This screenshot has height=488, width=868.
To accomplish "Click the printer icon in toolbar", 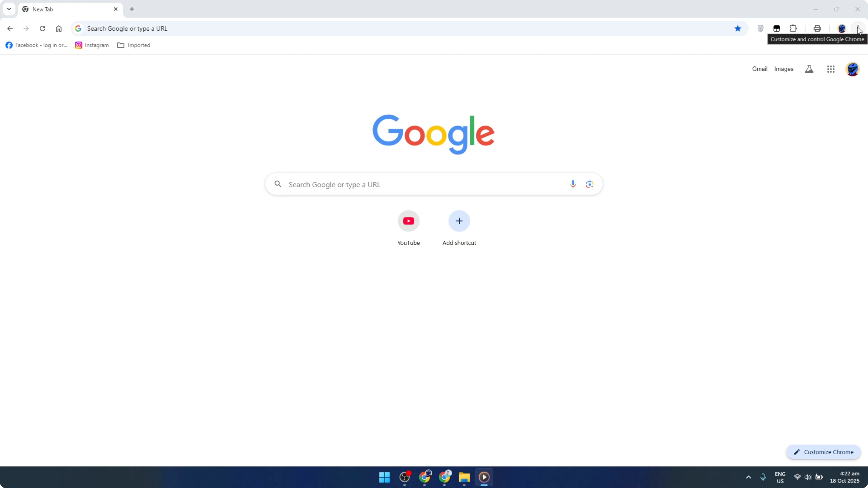I will pos(817,29).
